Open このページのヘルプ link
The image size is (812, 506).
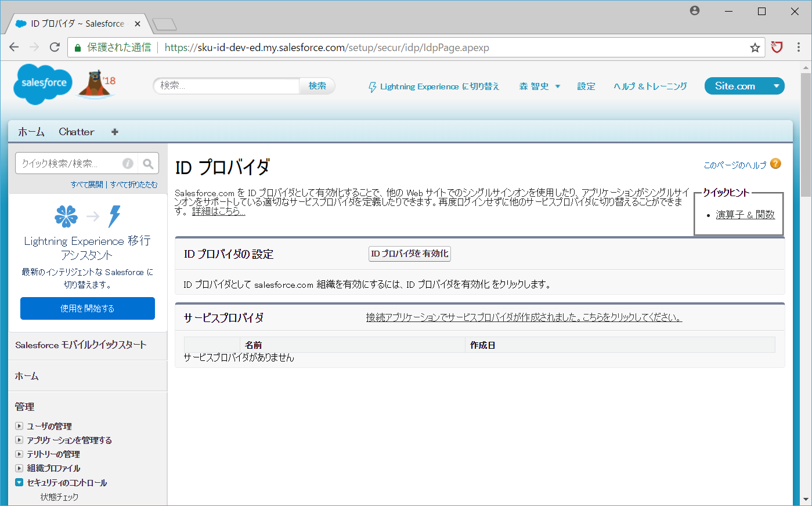coord(735,165)
